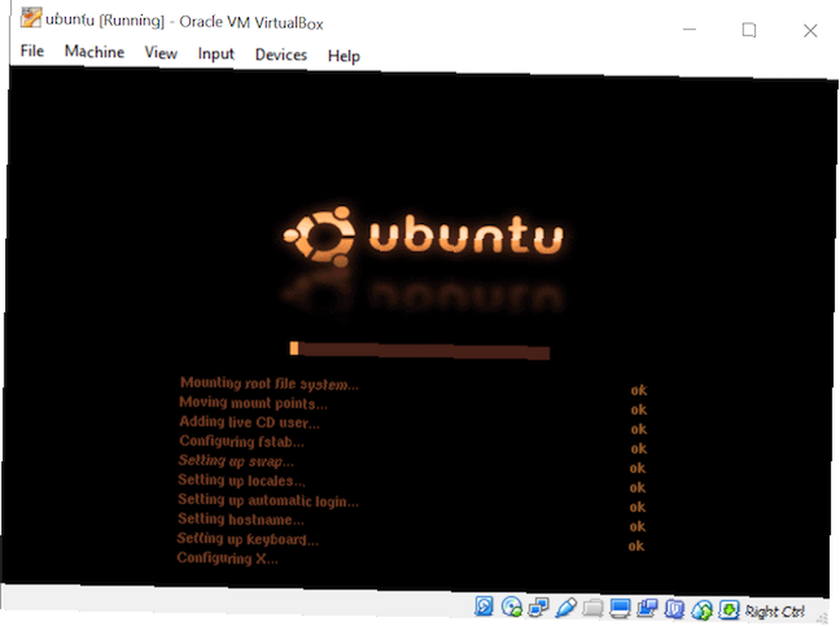Click the Ubuntu boot progress bar
The width and height of the screenshot is (840, 626).
click(419, 350)
